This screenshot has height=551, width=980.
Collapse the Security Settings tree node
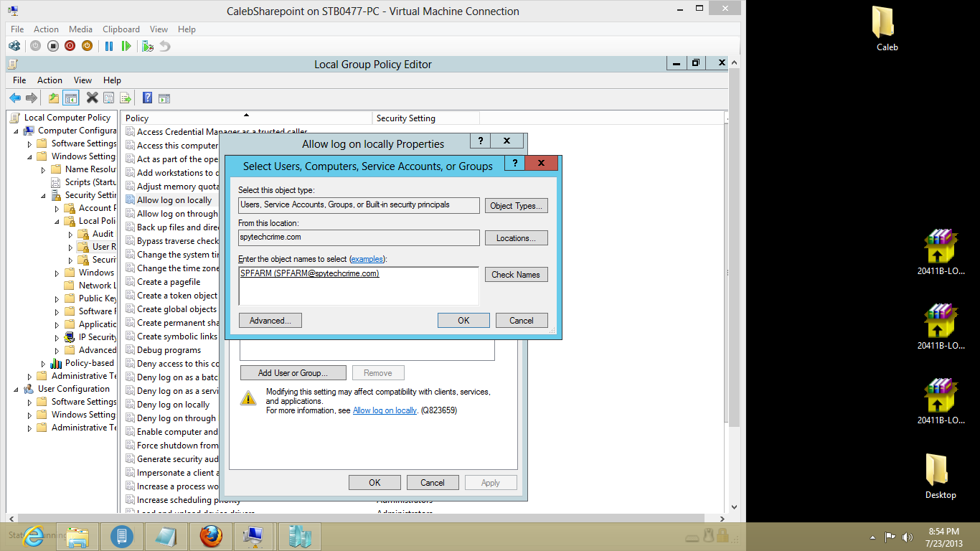pos(43,195)
